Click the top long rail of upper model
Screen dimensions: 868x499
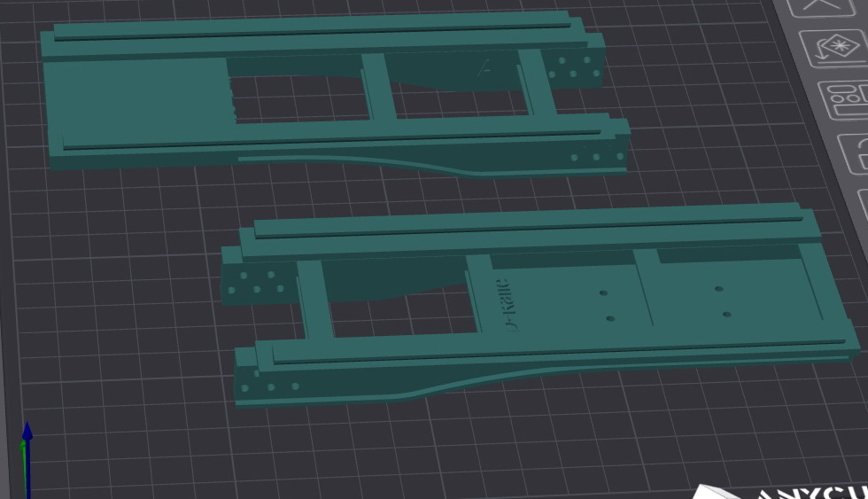(310, 27)
